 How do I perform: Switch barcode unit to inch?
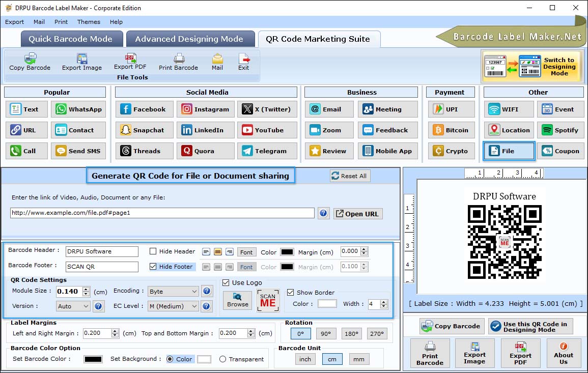click(x=305, y=359)
